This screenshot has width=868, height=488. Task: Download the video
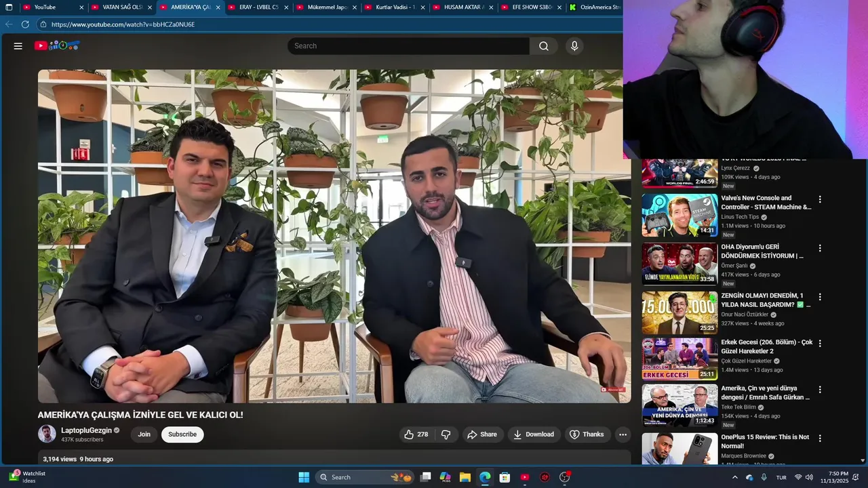pyautogui.click(x=534, y=434)
